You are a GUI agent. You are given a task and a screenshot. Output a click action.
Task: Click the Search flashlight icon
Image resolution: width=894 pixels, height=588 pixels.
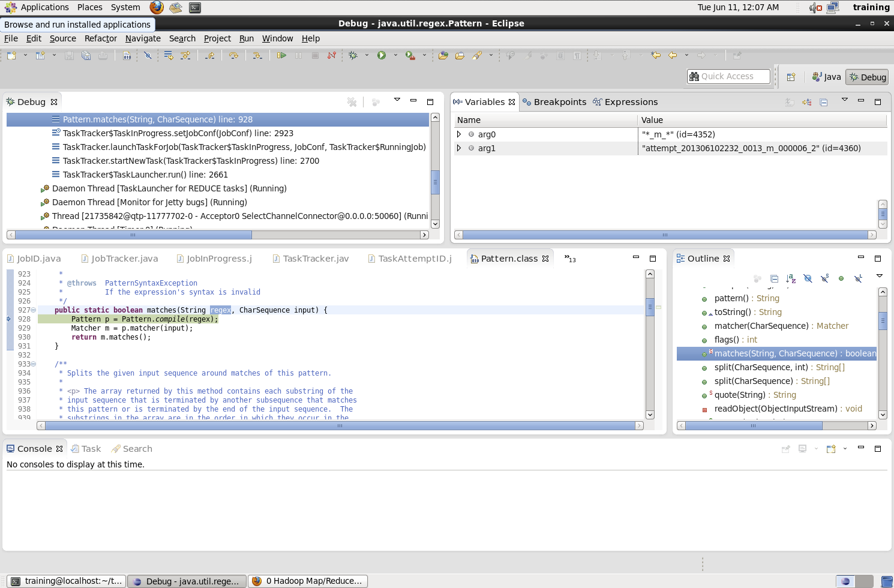coord(477,55)
